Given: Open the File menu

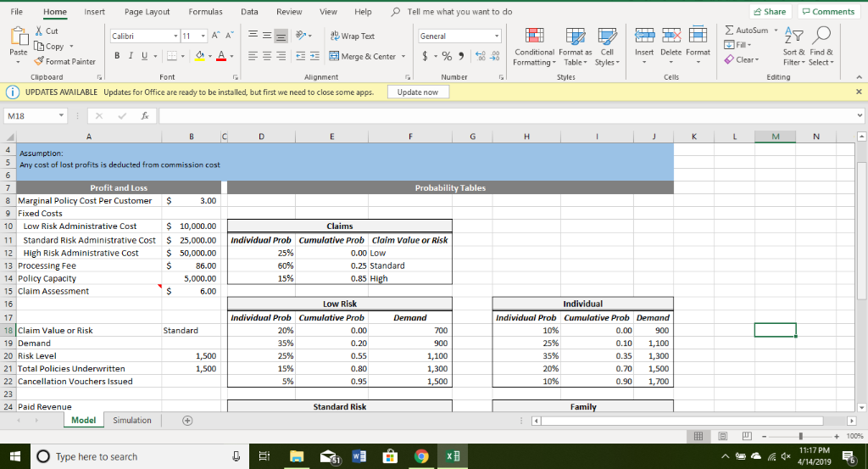Looking at the screenshot, I should click(17, 12).
